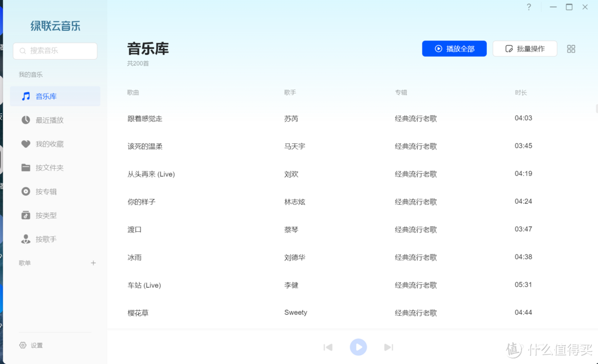598x364 pixels.
Task: Open 设置 settings in sidebar
Action: click(x=31, y=345)
